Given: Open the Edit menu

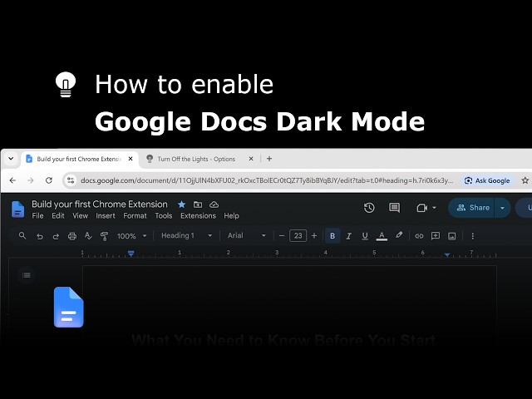Looking at the screenshot, I should pyautogui.click(x=58, y=216).
